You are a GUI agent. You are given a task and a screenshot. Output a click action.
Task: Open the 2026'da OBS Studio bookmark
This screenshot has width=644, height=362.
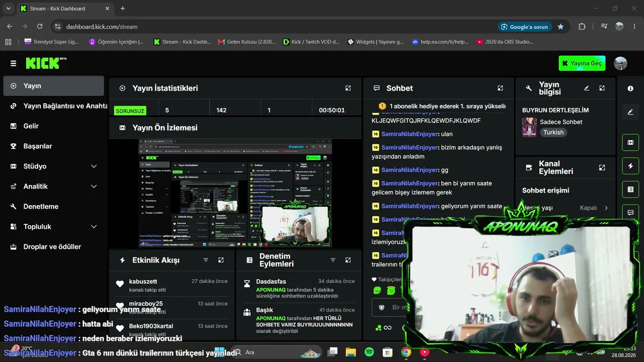click(505, 42)
